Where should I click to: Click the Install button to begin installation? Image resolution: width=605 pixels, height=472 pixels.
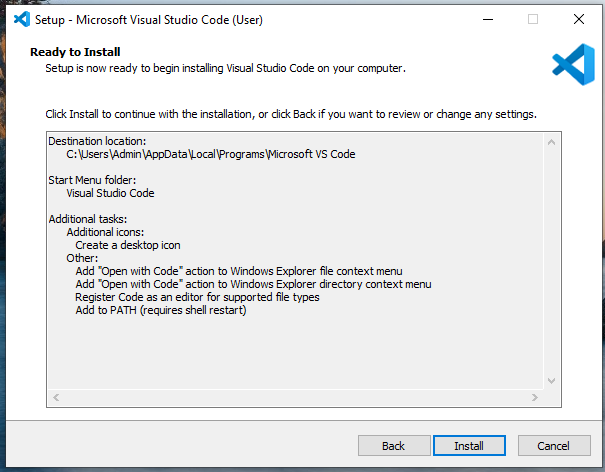pyautogui.click(x=469, y=446)
